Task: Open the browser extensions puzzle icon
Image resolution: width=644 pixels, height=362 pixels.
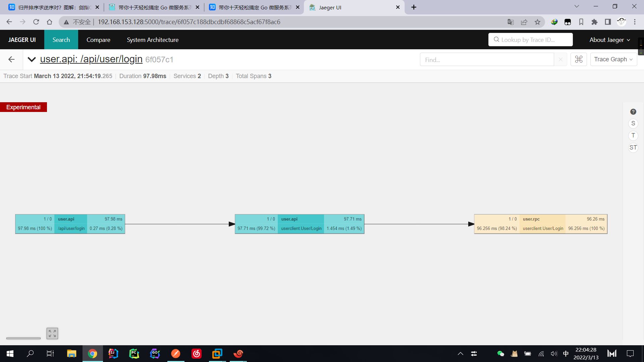Action: click(x=594, y=22)
